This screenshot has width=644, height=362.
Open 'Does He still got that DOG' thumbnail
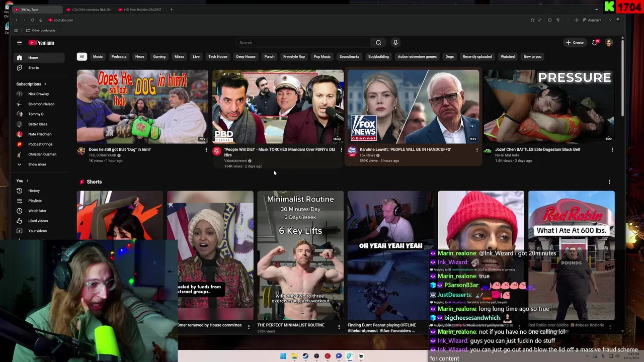[x=142, y=107]
